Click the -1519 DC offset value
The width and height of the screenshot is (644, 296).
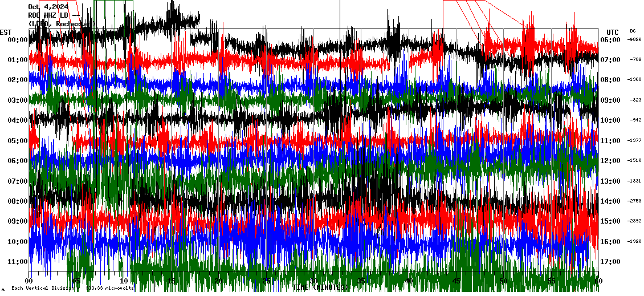[x=635, y=161]
